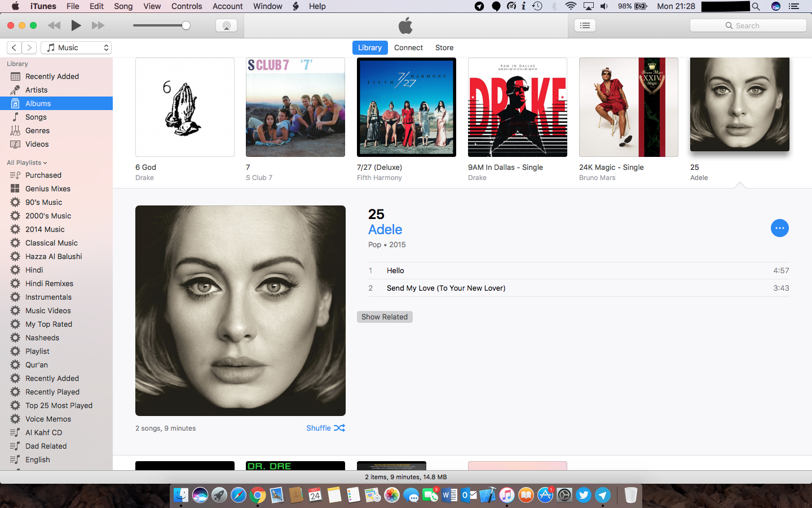The image size is (812, 508).
Task: Open the Music Videos smart playlist
Action: coord(56,310)
